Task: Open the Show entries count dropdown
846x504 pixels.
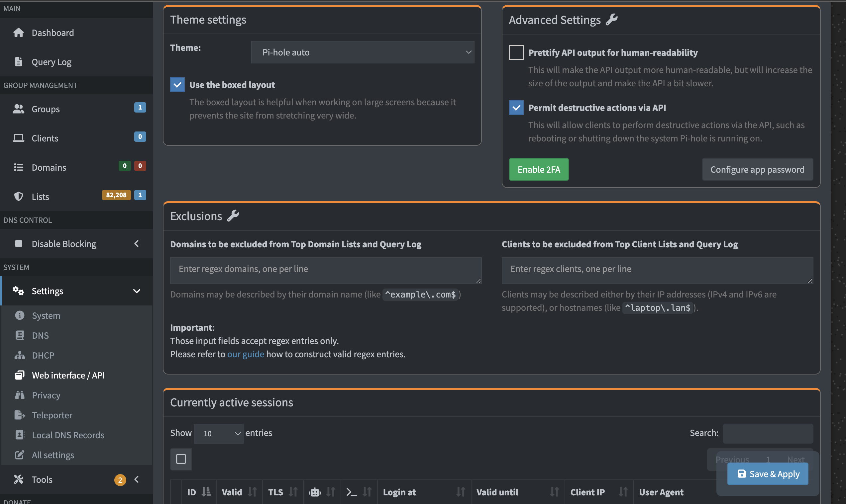Action: (x=219, y=433)
